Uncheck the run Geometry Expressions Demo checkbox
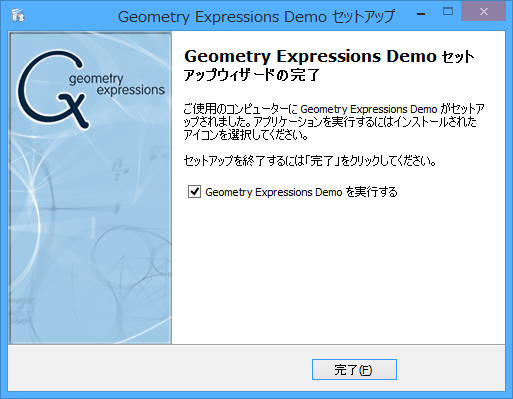 194,192
